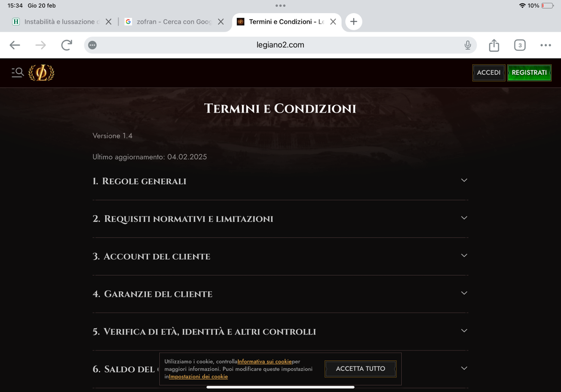Expand Verifica di età, identità section
The height and width of the screenshot is (392, 561).
pyautogui.click(x=280, y=332)
